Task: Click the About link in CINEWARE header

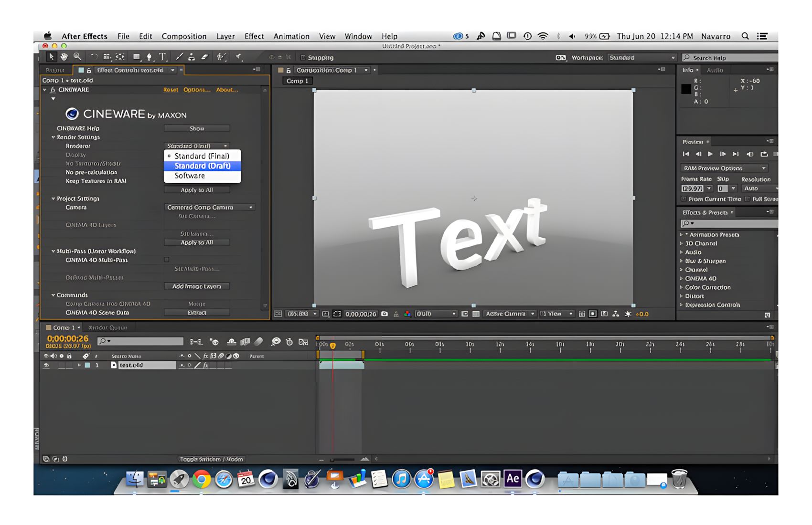Action: click(x=227, y=90)
